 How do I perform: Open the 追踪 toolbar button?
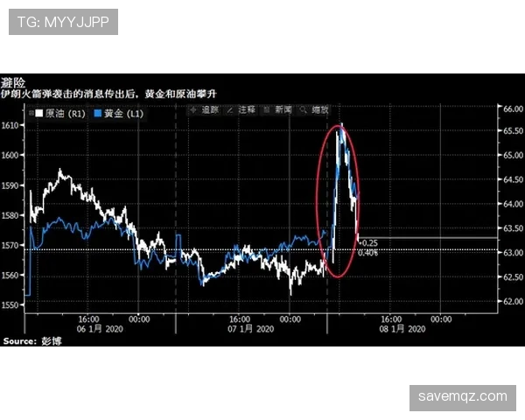(x=204, y=110)
